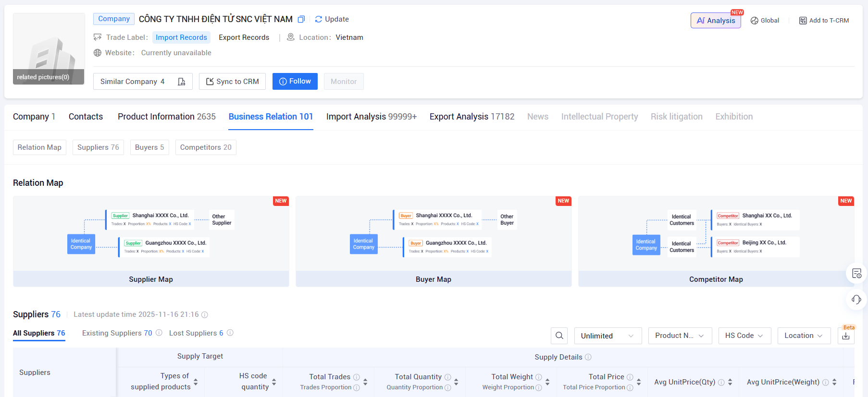
Task: Select the Relation Map sub-tab
Action: pos(39,147)
